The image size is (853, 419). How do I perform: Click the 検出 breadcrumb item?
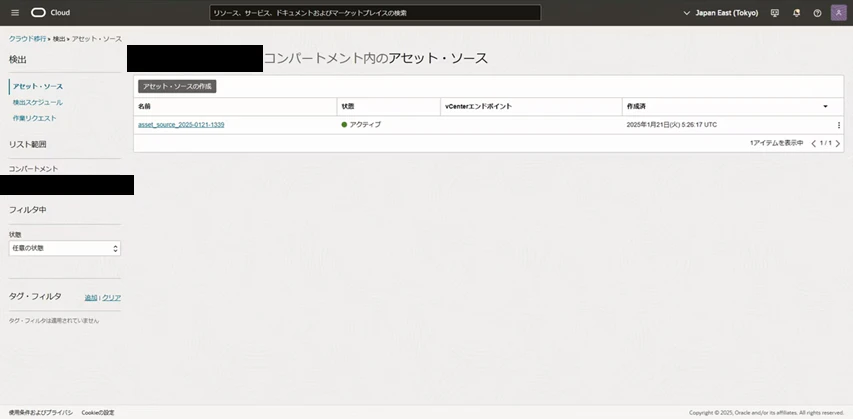[x=59, y=39]
